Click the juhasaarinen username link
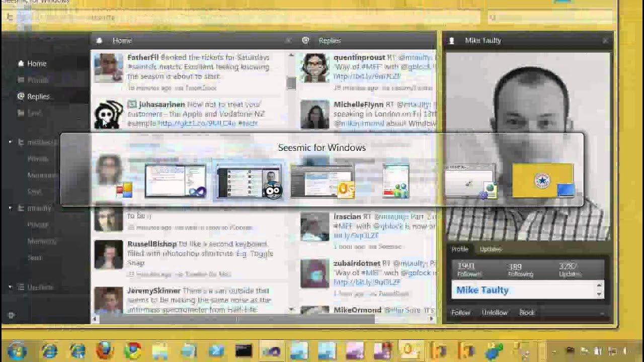Viewport: 644px width, 362px height. [x=162, y=105]
